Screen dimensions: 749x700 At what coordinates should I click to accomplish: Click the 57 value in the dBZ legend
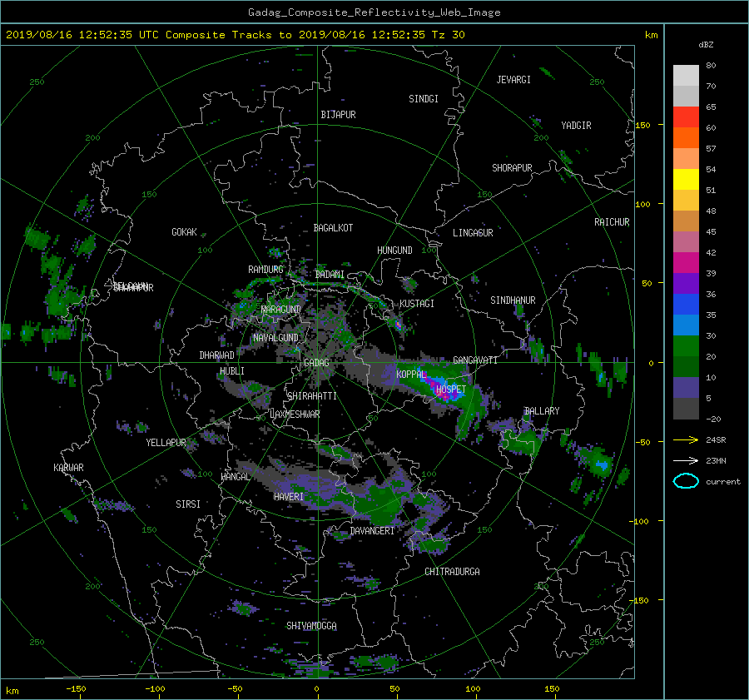click(711, 149)
